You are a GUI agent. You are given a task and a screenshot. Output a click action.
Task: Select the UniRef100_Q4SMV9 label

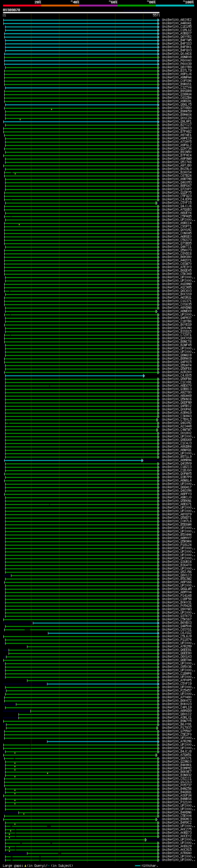click(177, 464)
